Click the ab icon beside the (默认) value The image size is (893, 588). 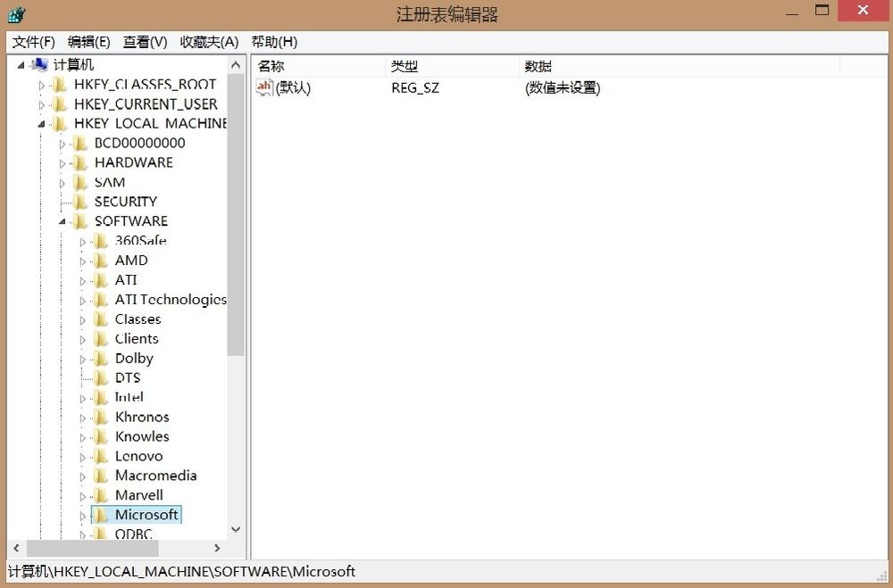pyautogui.click(x=265, y=87)
